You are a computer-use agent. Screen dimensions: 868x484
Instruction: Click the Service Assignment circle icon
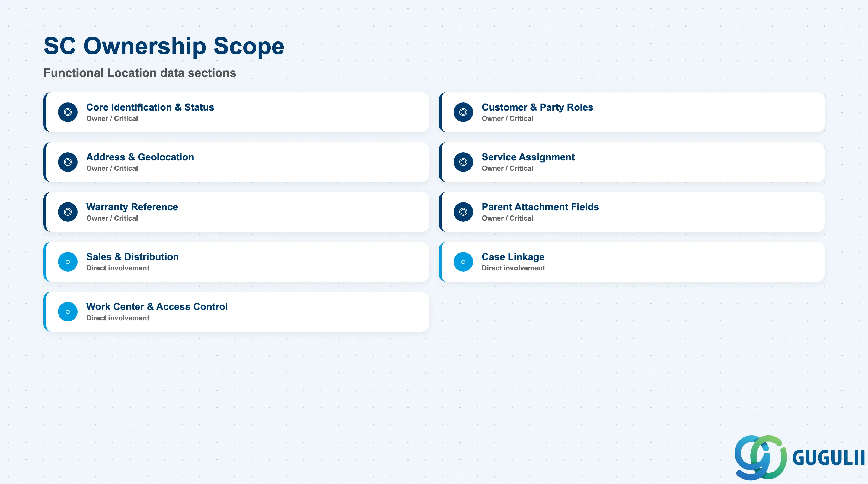(463, 162)
